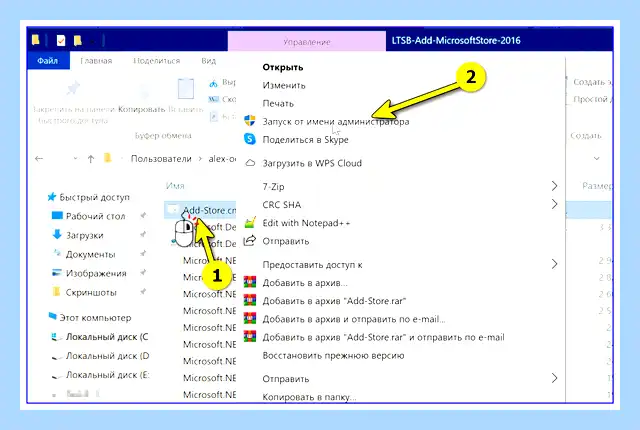
Task: Select Поделиться в Skype
Action: pyautogui.click(x=305, y=140)
